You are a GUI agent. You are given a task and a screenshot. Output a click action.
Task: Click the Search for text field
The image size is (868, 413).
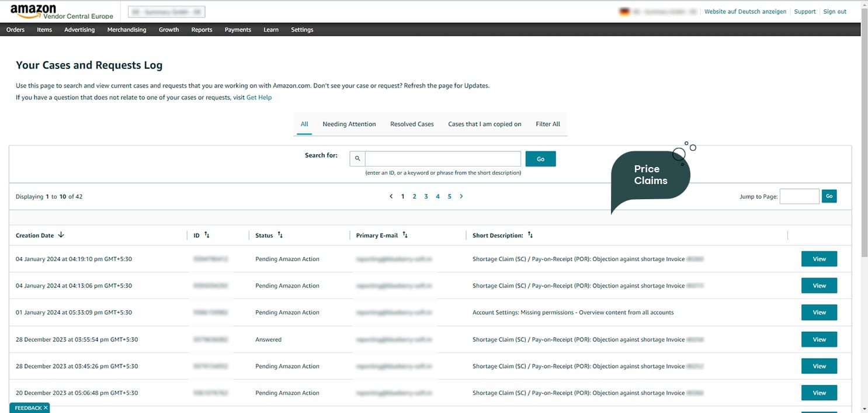442,159
